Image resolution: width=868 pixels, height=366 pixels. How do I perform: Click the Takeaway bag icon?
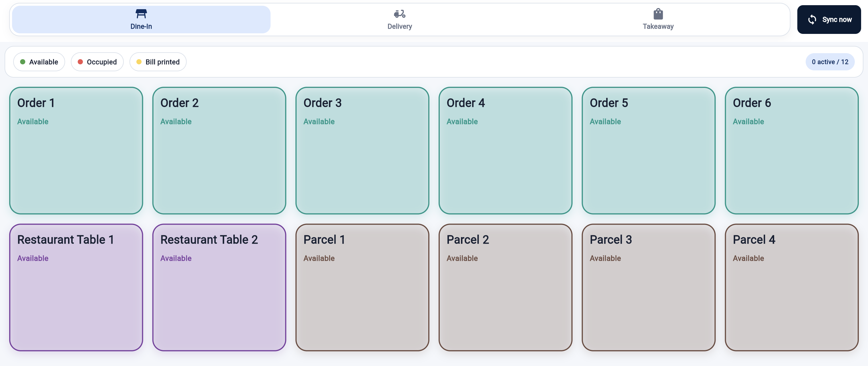[658, 14]
